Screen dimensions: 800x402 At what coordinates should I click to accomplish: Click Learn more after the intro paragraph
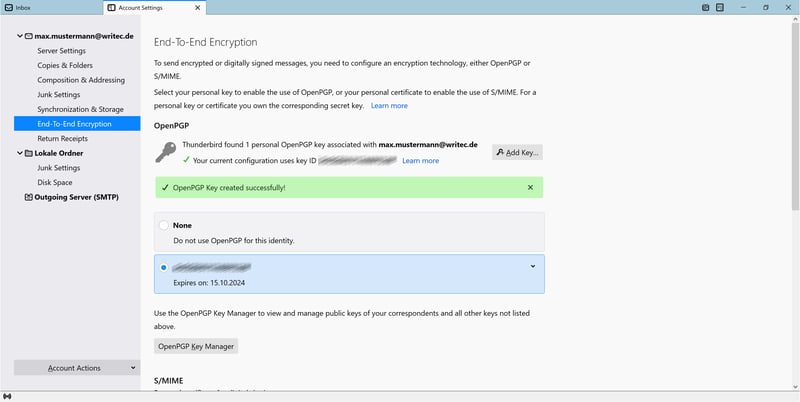coord(389,106)
